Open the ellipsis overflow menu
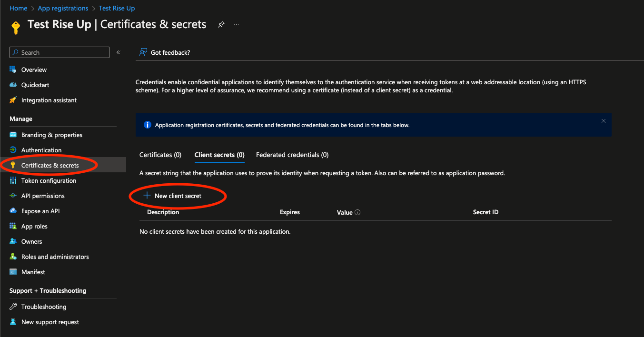The image size is (644, 337). (x=237, y=24)
